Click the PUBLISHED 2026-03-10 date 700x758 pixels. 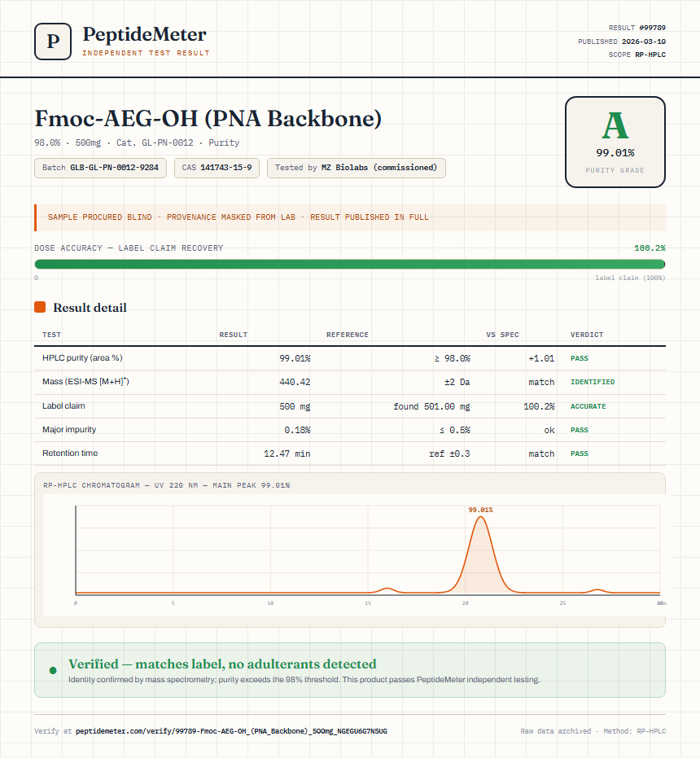click(622, 42)
